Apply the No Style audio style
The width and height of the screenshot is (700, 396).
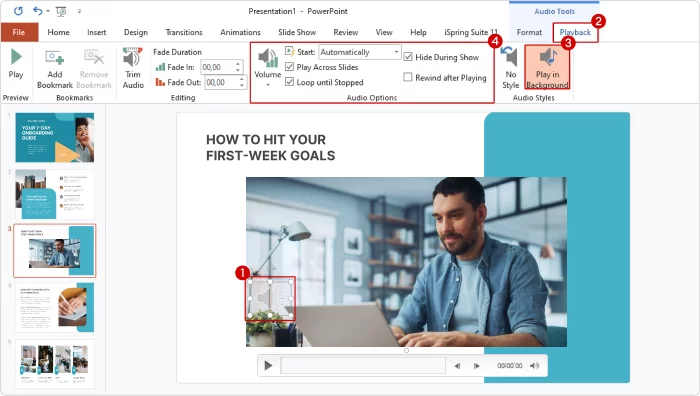[510, 68]
